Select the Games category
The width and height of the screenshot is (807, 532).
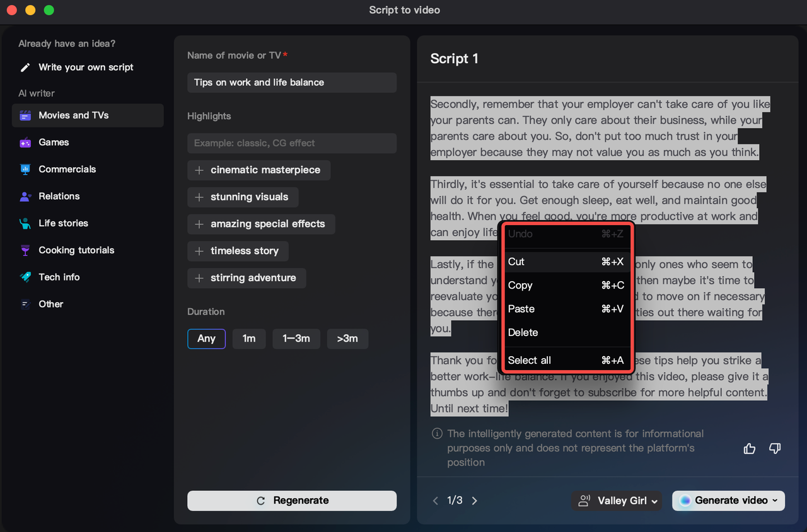88,142
